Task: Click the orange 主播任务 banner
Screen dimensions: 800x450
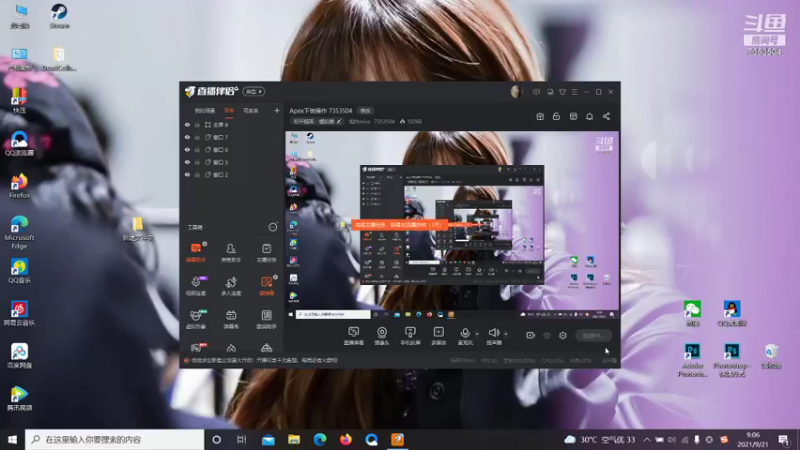Action: pos(399,224)
